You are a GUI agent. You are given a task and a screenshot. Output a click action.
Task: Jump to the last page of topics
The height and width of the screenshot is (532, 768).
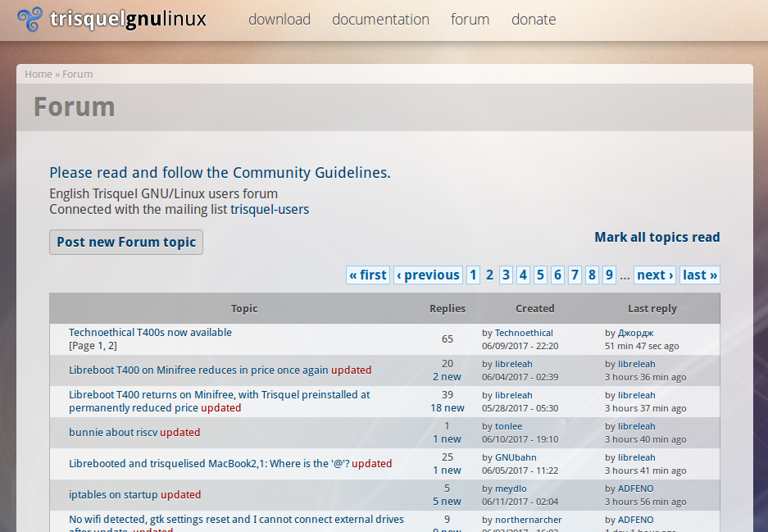click(x=700, y=275)
